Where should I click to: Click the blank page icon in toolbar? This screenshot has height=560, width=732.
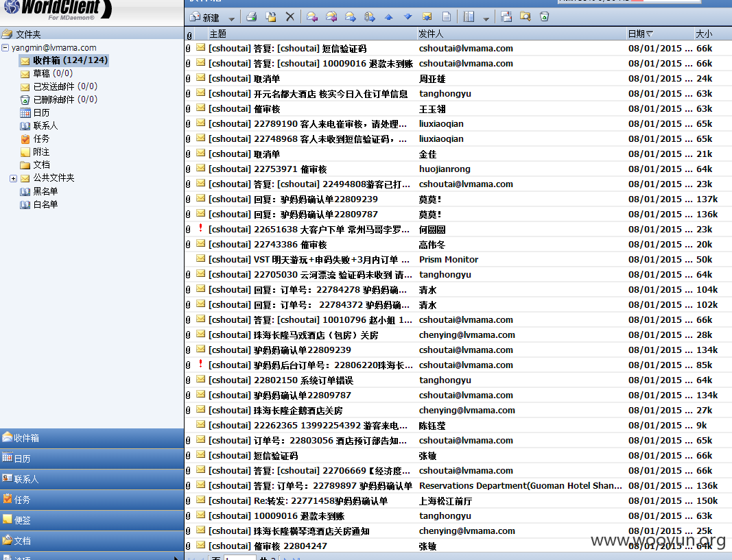(x=447, y=16)
